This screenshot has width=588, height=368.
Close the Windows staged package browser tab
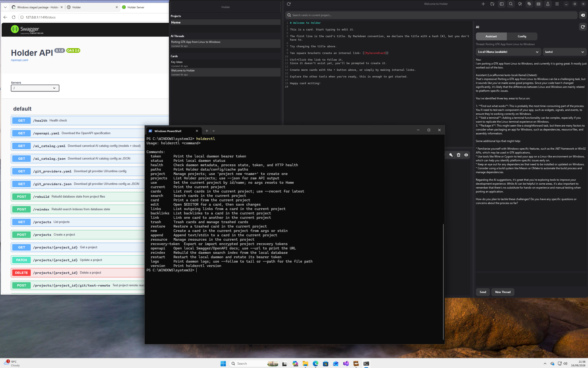[x=62, y=7]
